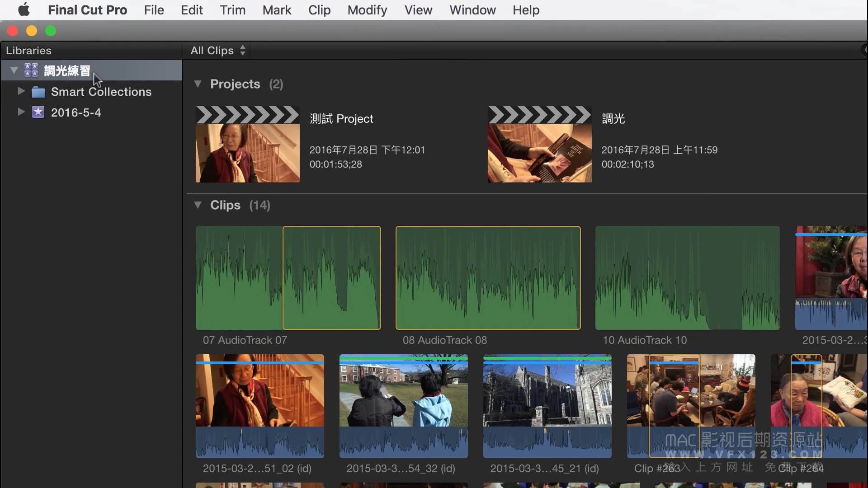
Task: Click the 00:01:53;28 duration text
Action: (335, 164)
